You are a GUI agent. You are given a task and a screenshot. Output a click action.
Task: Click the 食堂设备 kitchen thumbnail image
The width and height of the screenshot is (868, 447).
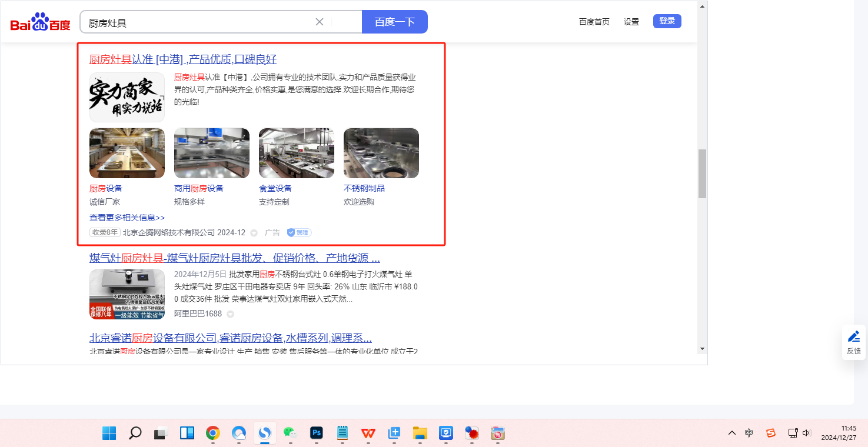pyautogui.click(x=297, y=153)
